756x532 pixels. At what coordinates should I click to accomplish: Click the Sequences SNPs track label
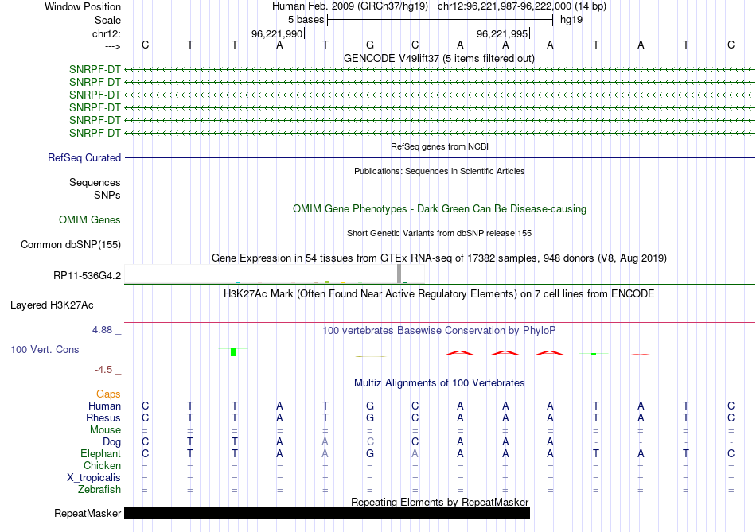95,189
